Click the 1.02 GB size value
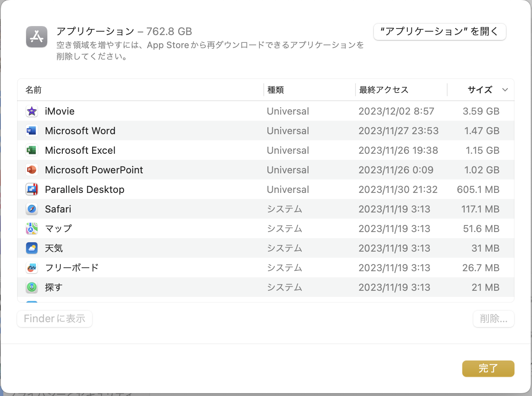This screenshot has width=532, height=396. pyautogui.click(x=482, y=170)
